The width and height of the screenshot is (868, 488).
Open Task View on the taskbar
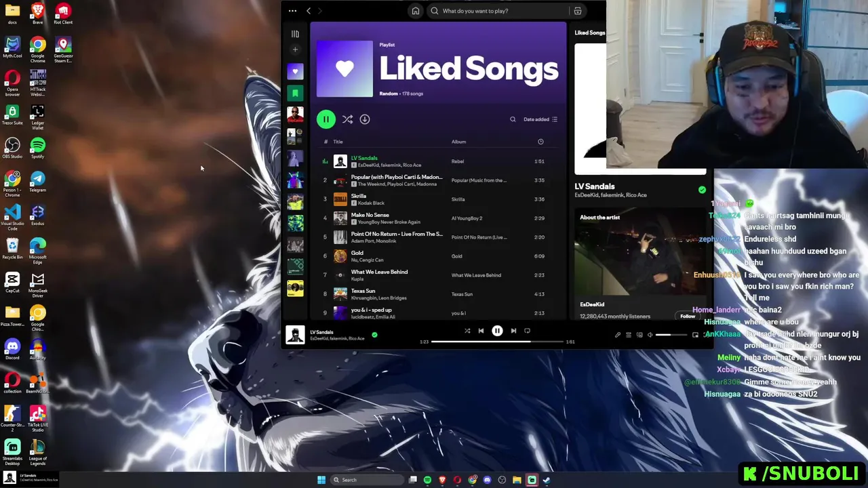413,480
